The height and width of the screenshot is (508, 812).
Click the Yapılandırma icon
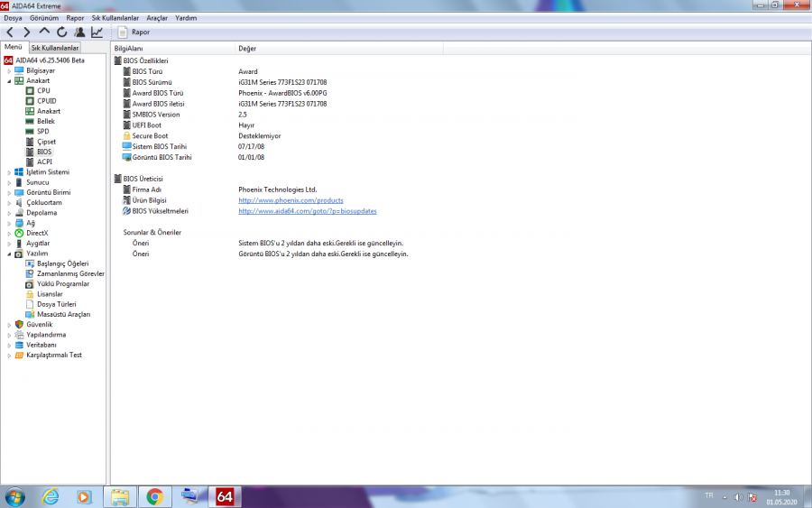(x=19, y=335)
